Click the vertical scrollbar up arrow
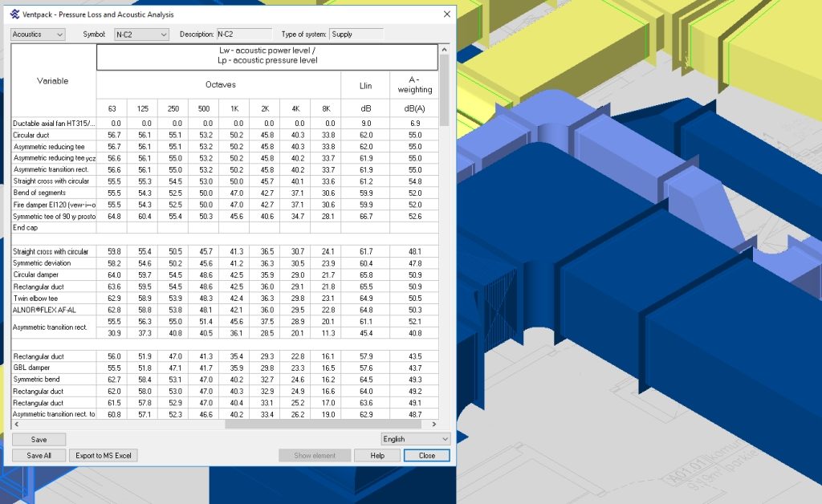The height and width of the screenshot is (504, 822). [445, 50]
